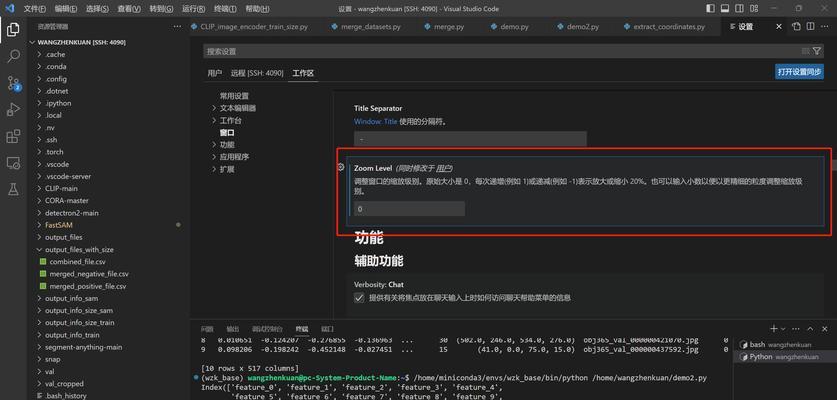Open the Search view in activity bar

click(13, 56)
